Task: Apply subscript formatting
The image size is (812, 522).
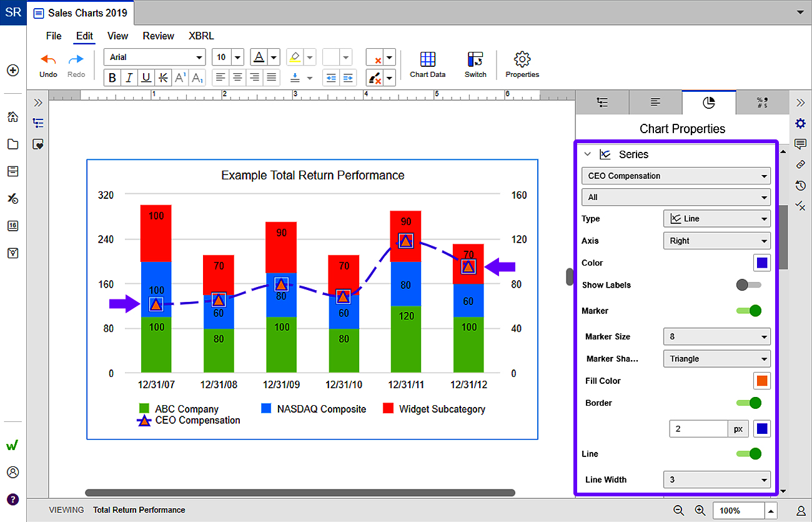Action: click(x=197, y=78)
